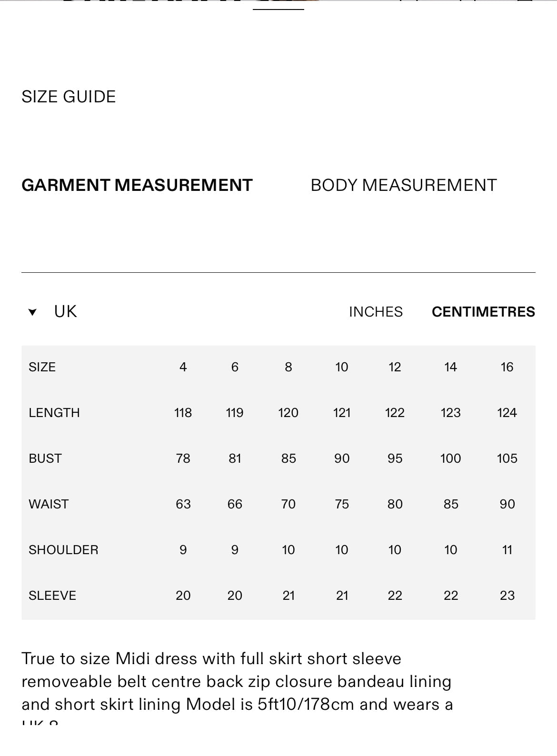Image resolution: width=557 pixels, height=756 pixels.
Task: Click the LENGTH row label
Action: 54,413
